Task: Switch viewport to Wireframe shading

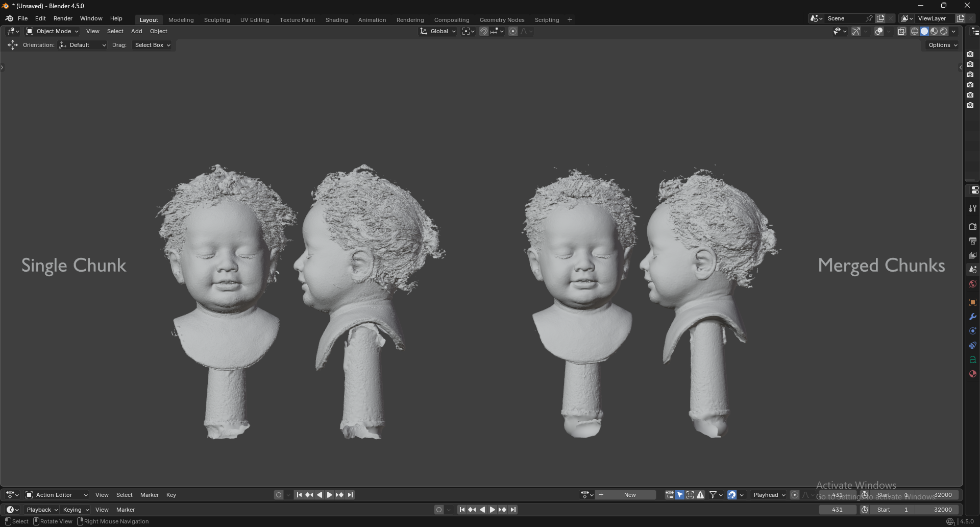Action: pyautogui.click(x=914, y=31)
